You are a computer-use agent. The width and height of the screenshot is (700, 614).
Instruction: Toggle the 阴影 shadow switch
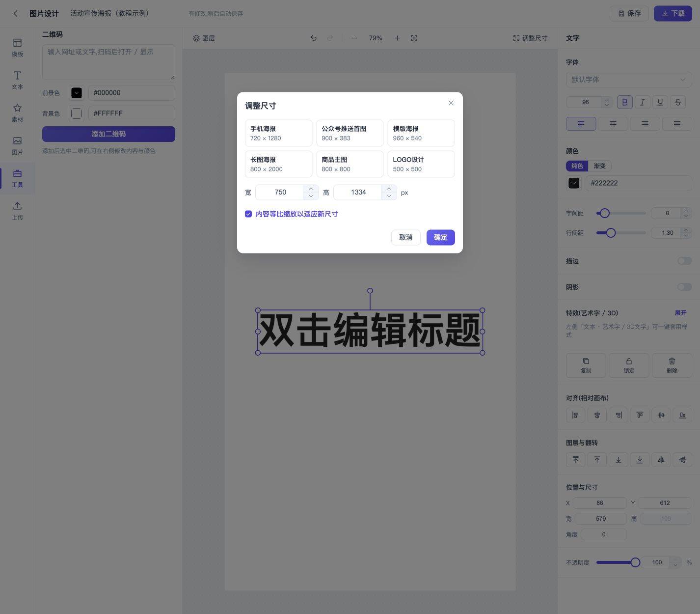[x=684, y=287]
